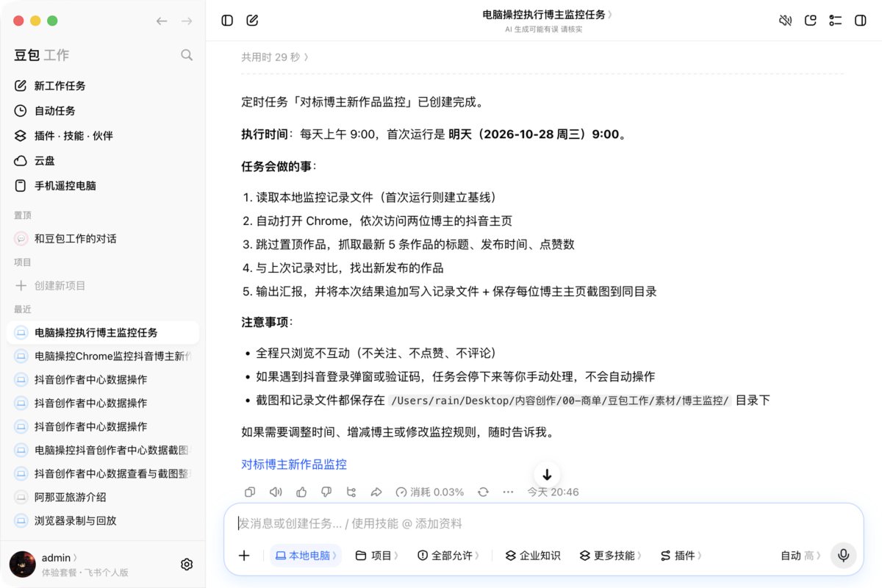Open the 对标博主新作品监控 link
The image size is (882, 588).
(294, 465)
